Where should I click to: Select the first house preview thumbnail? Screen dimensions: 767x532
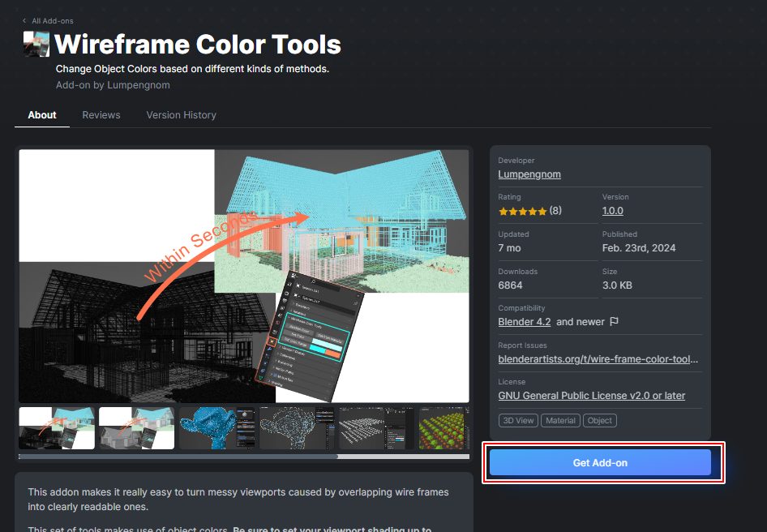[x=57, y=428]
